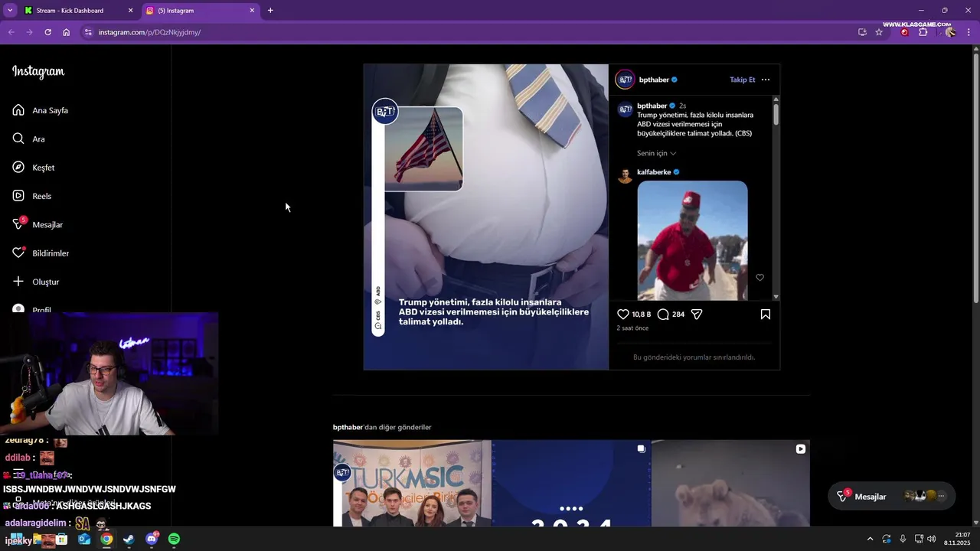Click the site information icon in address bar
This screenshot has height=551, width=980.
pos(88,32)
